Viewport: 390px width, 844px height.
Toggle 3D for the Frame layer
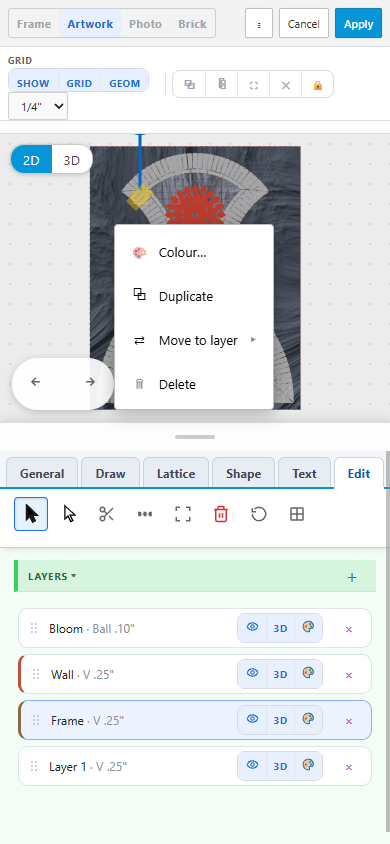click(x=280, y=720)
